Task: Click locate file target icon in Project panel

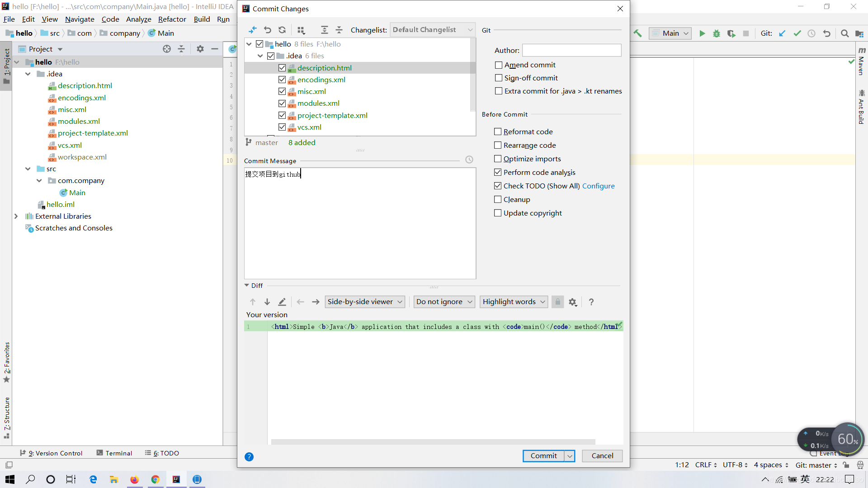Action: (167, 49)
